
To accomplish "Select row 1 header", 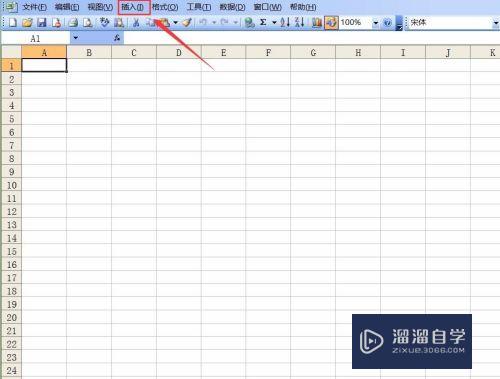I will [x=12, y=65].
